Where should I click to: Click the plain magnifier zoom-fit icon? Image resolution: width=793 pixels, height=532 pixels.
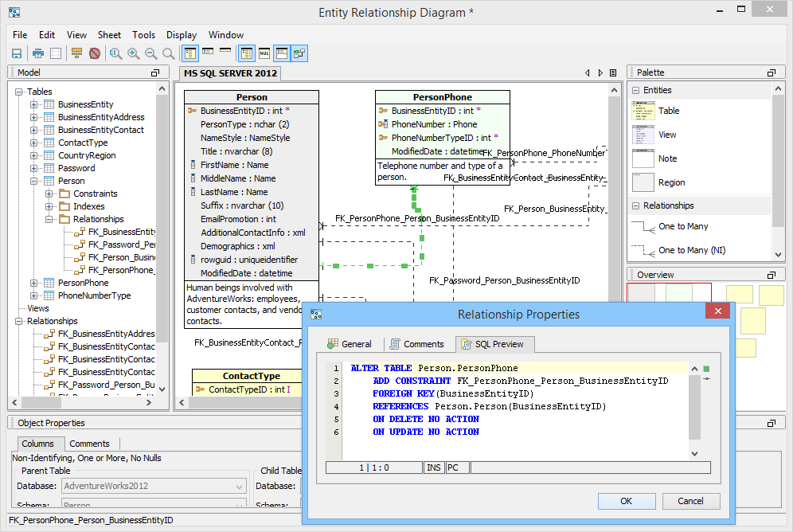click(169, 53)
